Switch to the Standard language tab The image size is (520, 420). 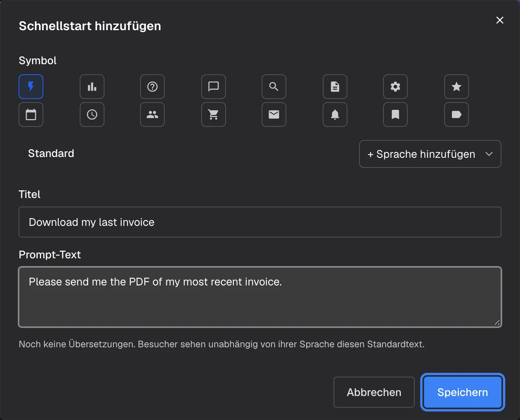click(x=51, y=154)
